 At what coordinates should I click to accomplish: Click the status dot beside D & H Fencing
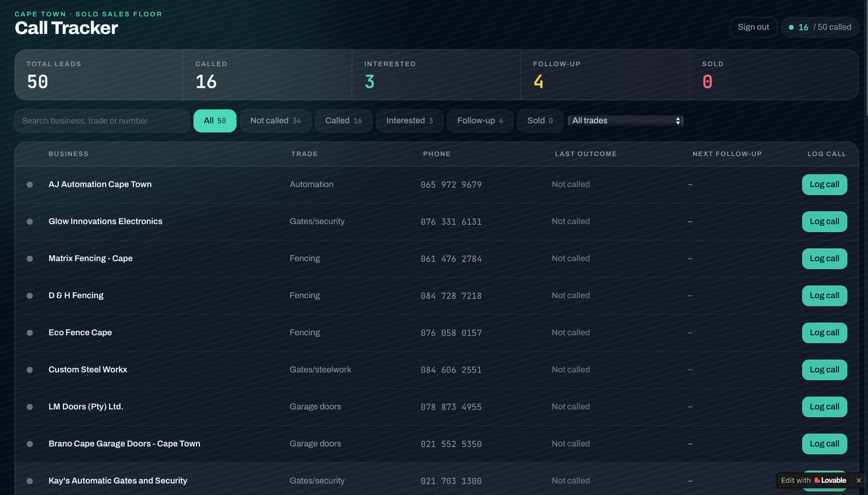(x=30, y=296)
